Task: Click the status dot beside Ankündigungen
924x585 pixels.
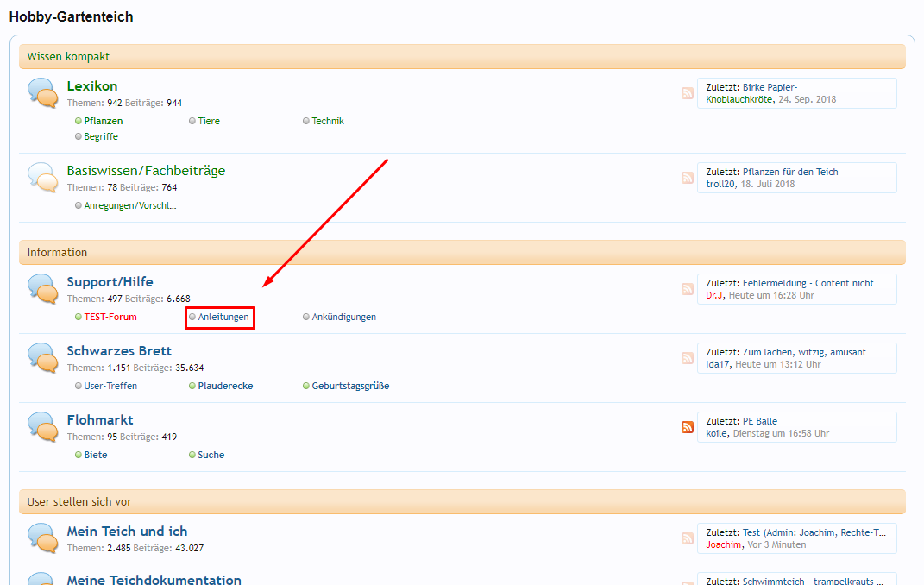Action: click(x=305, y=317)
